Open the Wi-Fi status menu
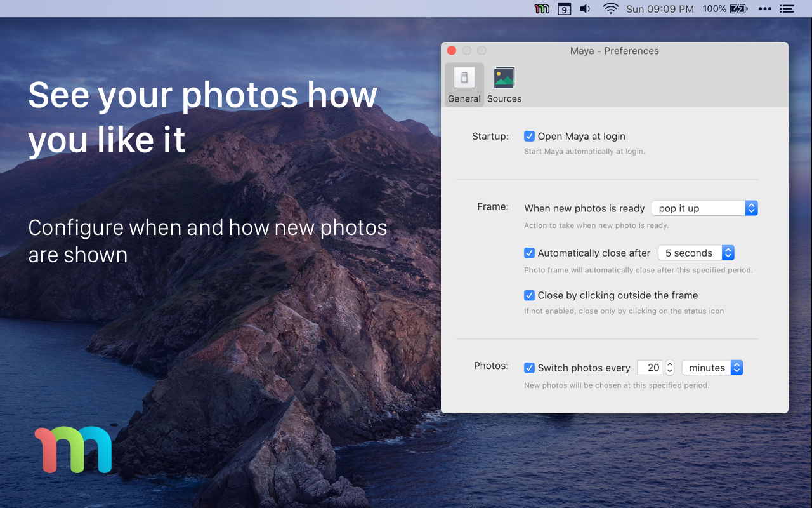The width and height of the screenshot is (812, 508). click(x=610, y=9)
